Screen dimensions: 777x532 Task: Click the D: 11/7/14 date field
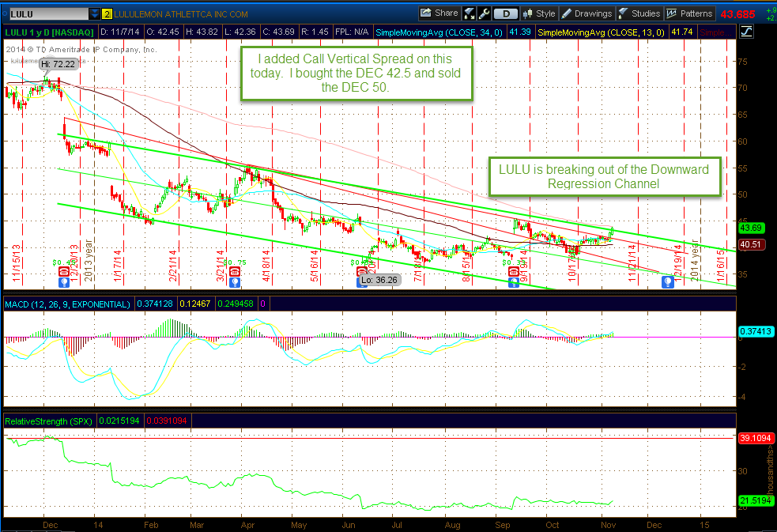coord(119,32)
